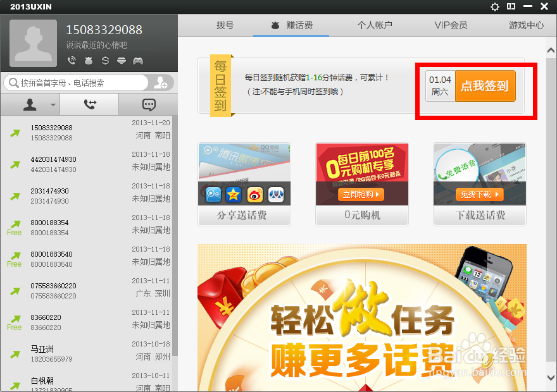
Task: Click the account number 15083329088 header
Action: point(104,30)
